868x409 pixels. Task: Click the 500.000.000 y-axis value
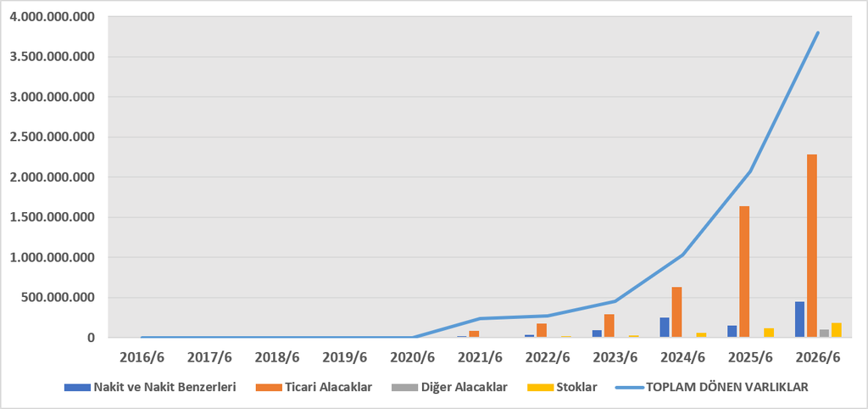pos(59,298)
